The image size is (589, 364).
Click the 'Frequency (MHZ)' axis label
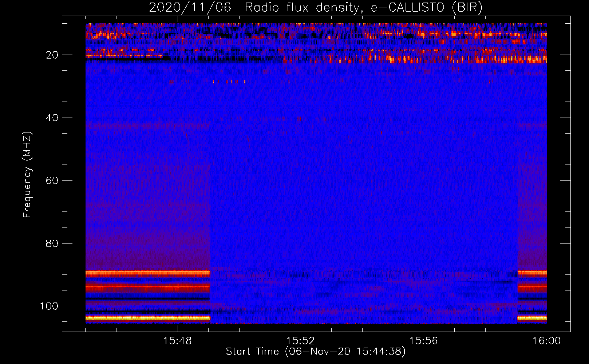point(27,174)
